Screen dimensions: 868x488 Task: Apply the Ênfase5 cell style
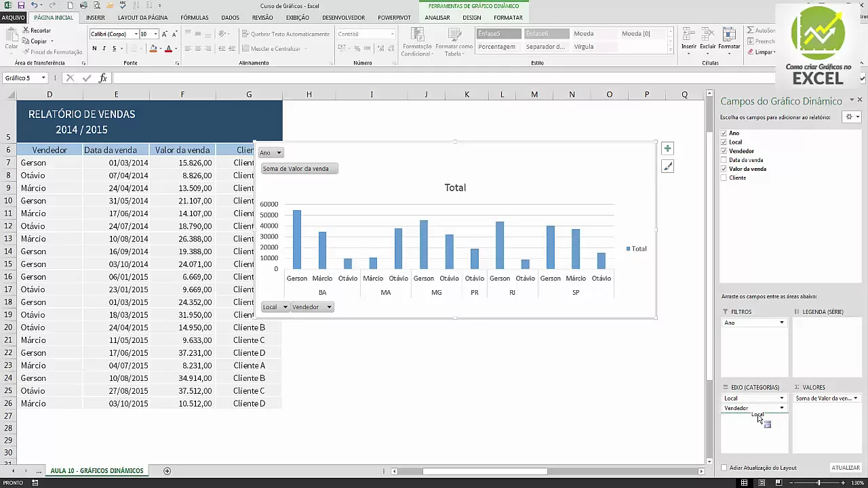498,33
